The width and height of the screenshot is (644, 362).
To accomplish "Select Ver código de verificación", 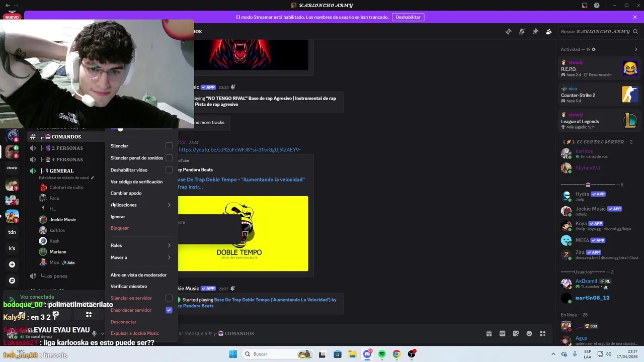I will click(141, 182).
